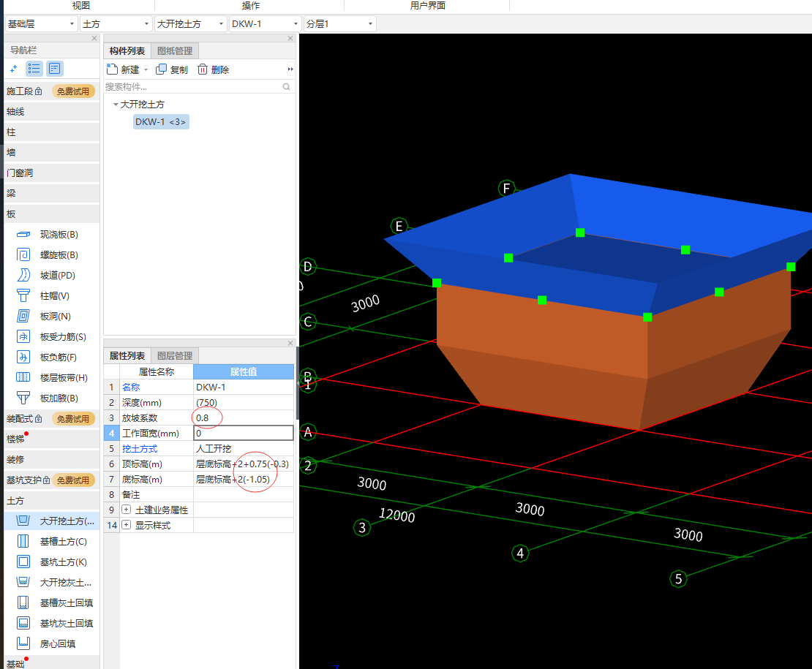812x669 pixels.
Task: Select the 基坑土方(K) pit tool
Action: [x=52, y=562]
